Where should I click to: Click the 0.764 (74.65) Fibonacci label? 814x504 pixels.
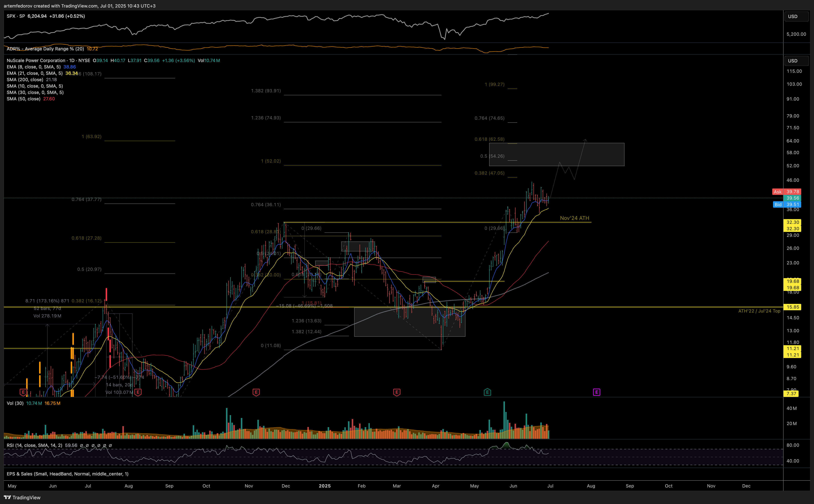pos(490,118)
